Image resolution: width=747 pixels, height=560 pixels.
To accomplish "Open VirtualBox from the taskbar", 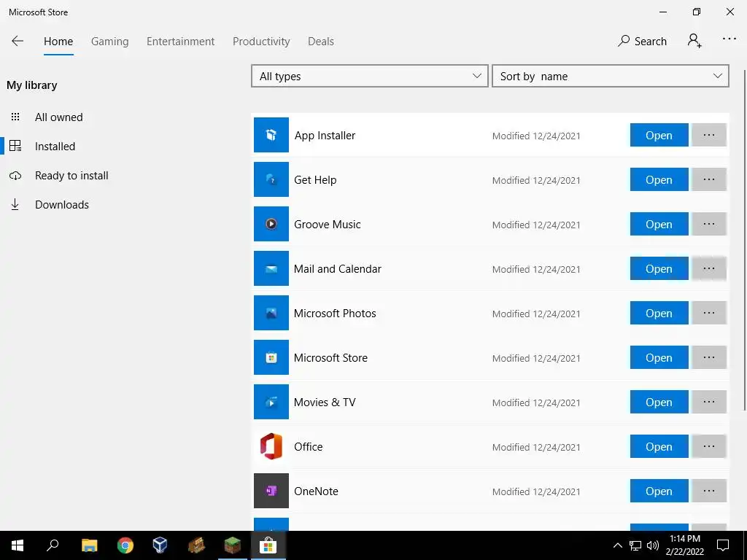I will (x=160, y=545).
